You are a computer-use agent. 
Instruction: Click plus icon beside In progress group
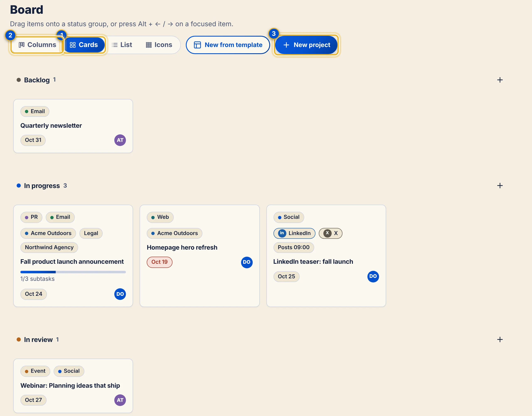click(x=500, y=186)
